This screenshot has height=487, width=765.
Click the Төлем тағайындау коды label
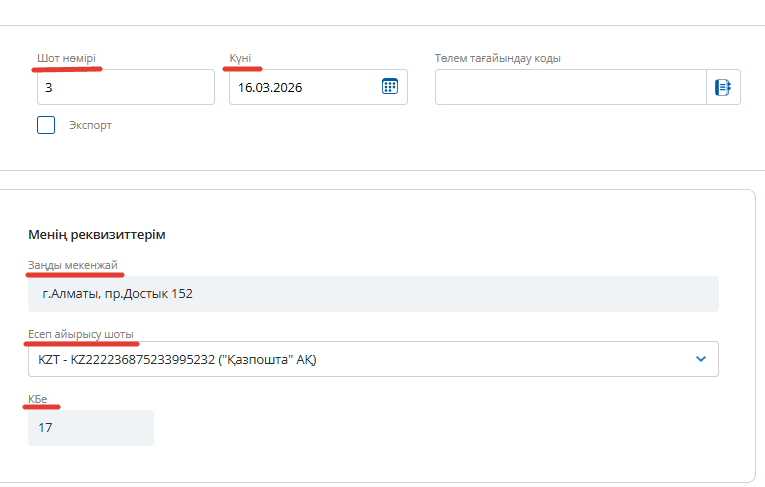coord(497,58)
